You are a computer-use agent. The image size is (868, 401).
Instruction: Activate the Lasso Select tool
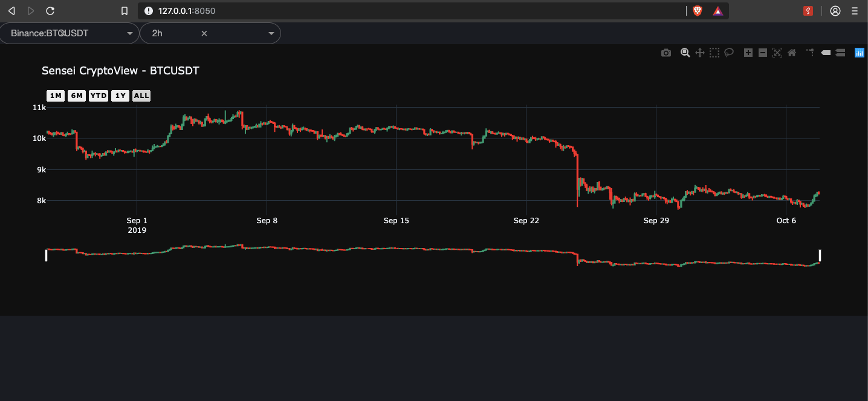[x=728, y=53]
